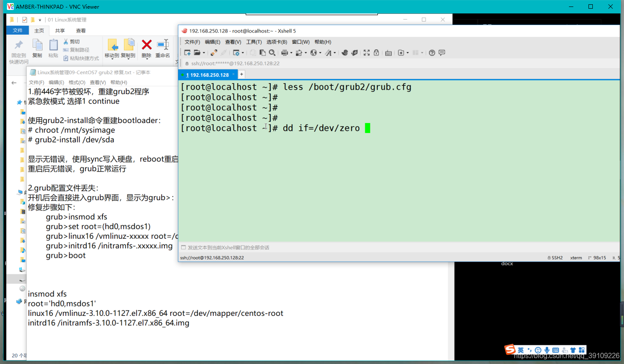This screenshot has width=624, height=364.
Task: Click the Help question-mark icon in Xshell
Action: [432, 53]
